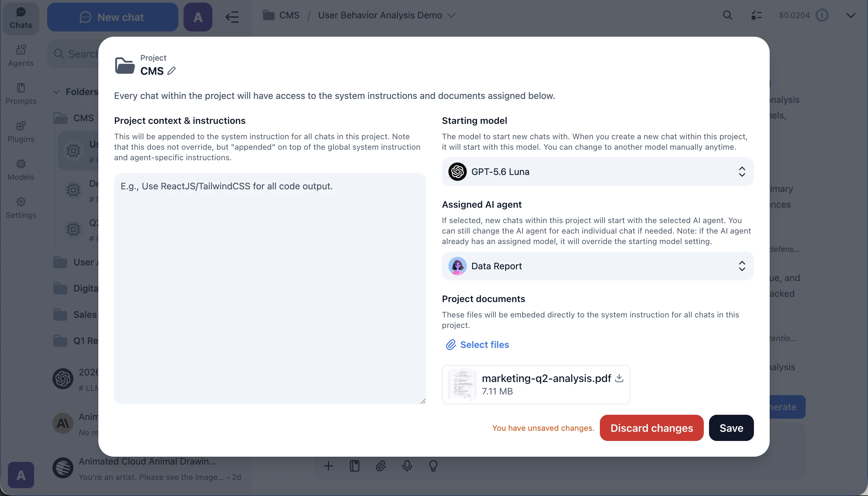The height and width of the screenshot is (496, 868).
Task: Save the project settings
Action: click(x=731, y=428)
